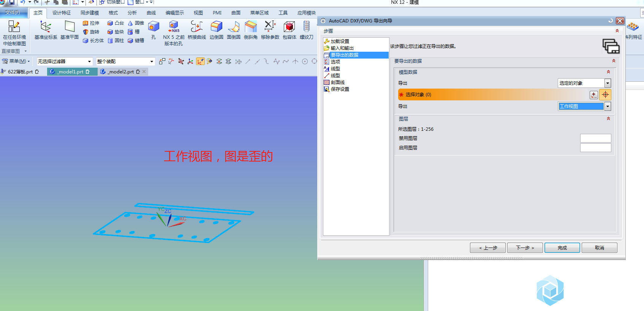Open the 菜单(M) dropdown menu

click(x=16, y=61)
